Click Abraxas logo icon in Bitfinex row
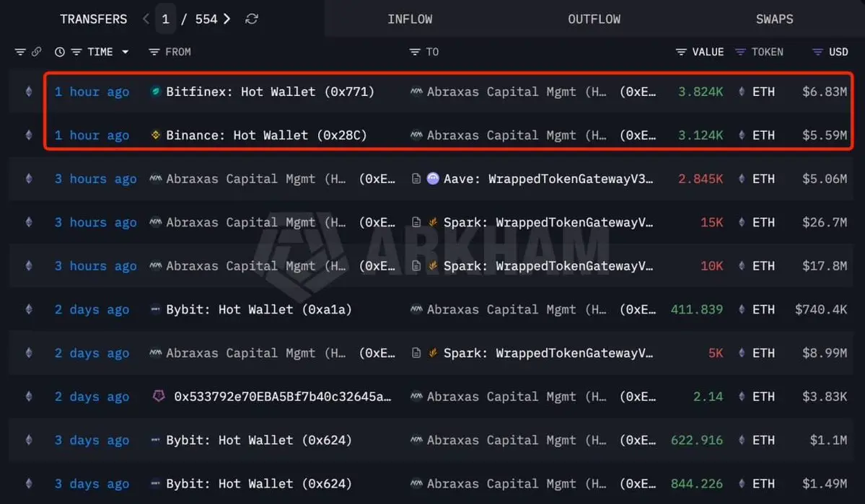Image resolution: width=865 pixels, height=504 pixels. (x=416, y=92)
